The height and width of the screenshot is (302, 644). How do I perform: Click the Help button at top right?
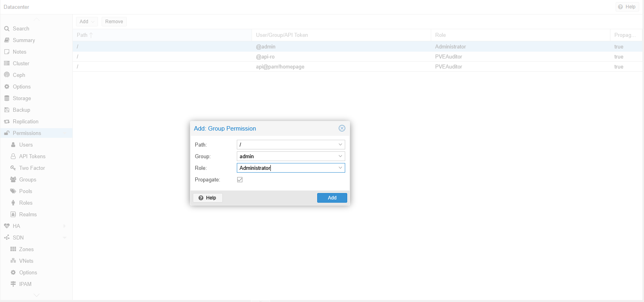tap(627, 7)
